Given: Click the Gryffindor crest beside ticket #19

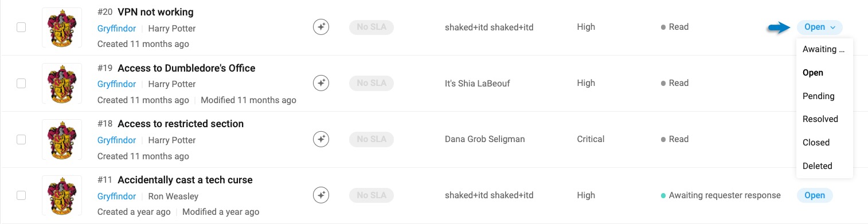Looking at the screenshot, I should pyautogui.click(x=62, y=84).
